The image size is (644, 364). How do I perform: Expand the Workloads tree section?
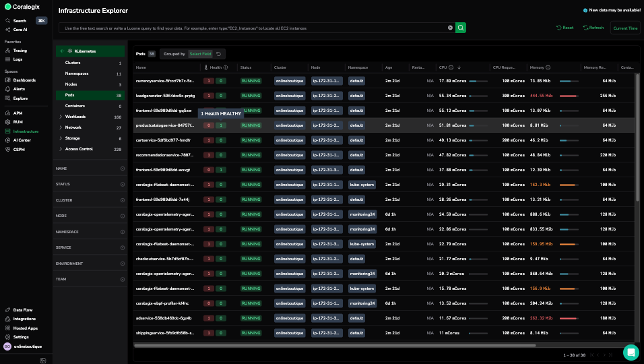61,117
